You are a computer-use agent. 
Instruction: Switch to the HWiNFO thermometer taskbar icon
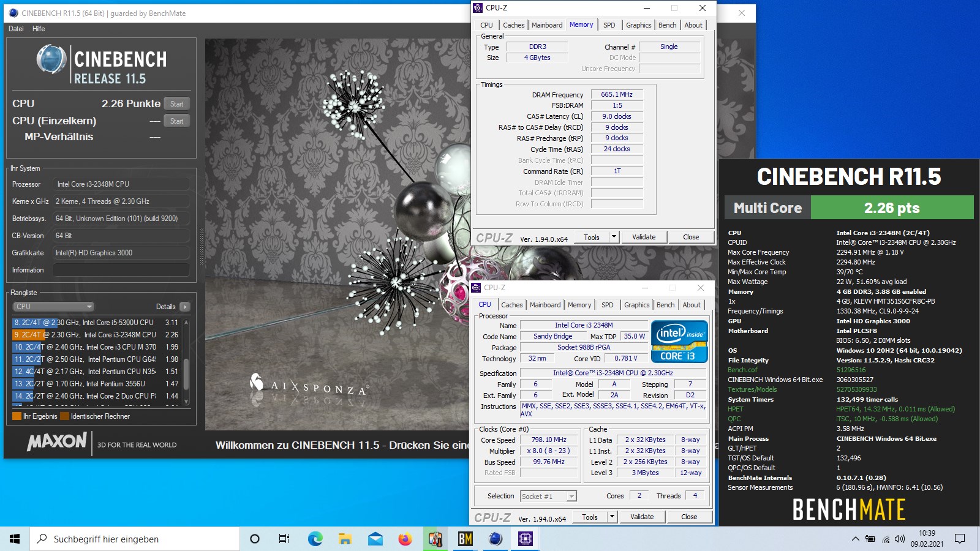(435, 539)
